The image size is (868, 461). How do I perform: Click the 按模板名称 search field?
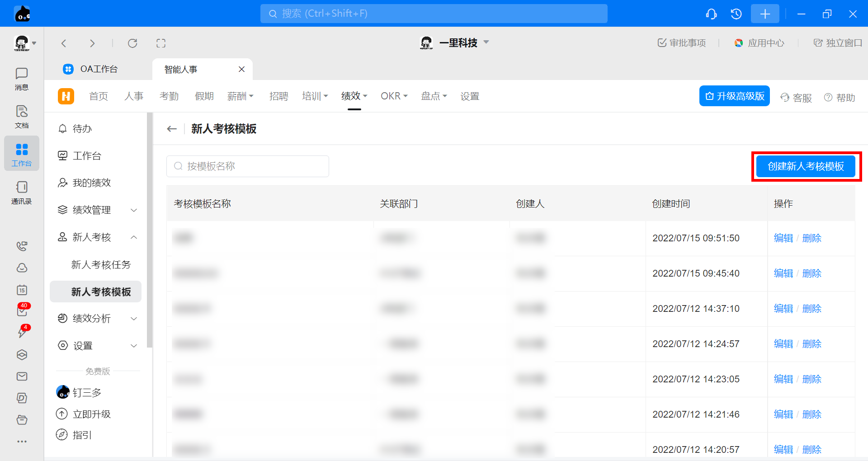[248, 166]
